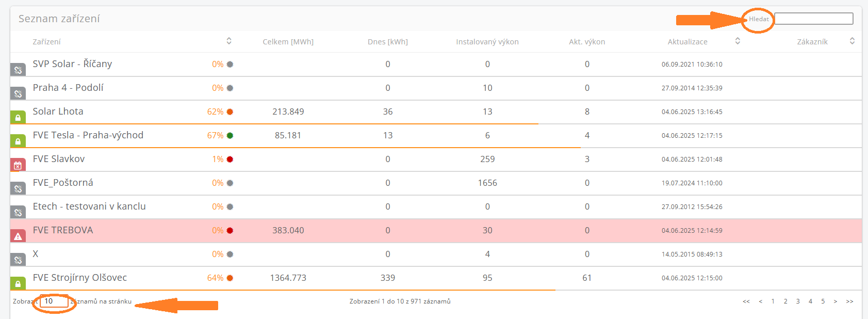
Task: Sort the list by the Zařízení column
Action: (x=229, y=41)
